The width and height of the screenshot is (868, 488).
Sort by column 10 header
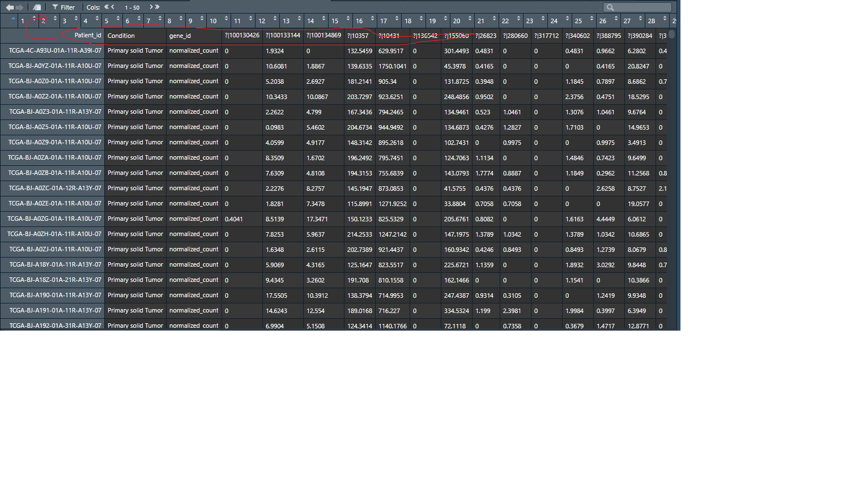[x=214, y=21]
